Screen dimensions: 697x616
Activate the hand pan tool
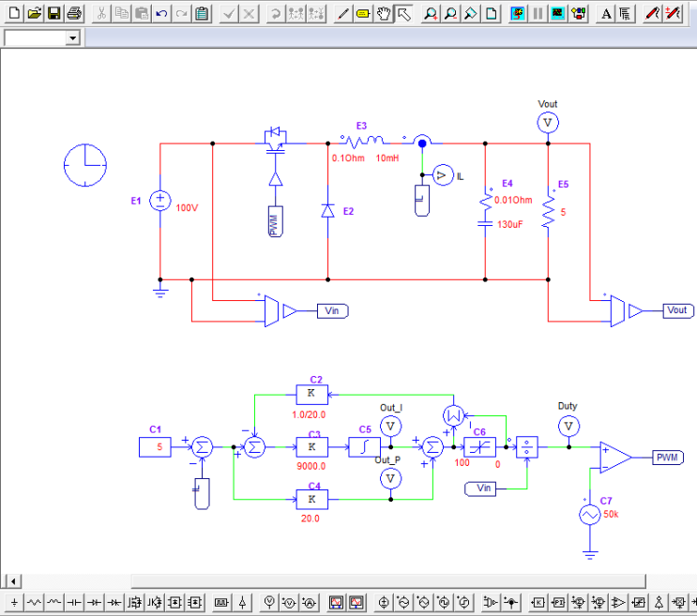384,14
